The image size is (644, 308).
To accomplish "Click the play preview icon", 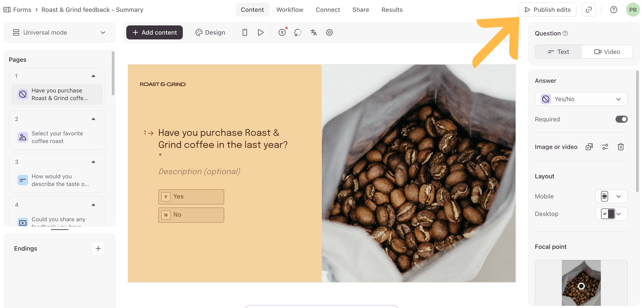I will pyautogui.click(x=260, y=32).
